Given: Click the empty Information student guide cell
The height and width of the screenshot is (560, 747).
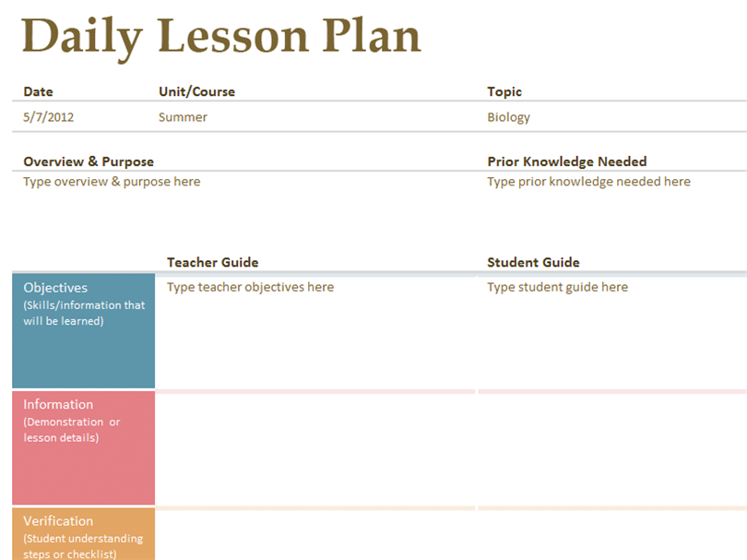Looking at the screenshot, I should [612, 449].
